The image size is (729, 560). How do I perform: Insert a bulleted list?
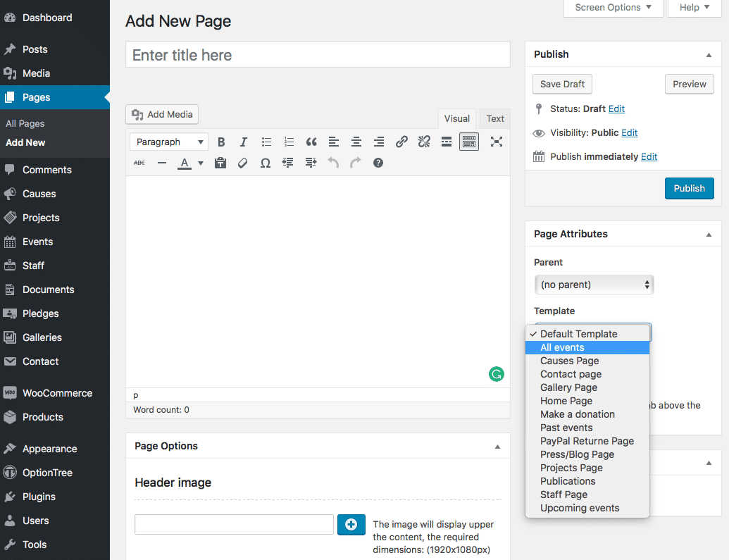pos(266,142)
